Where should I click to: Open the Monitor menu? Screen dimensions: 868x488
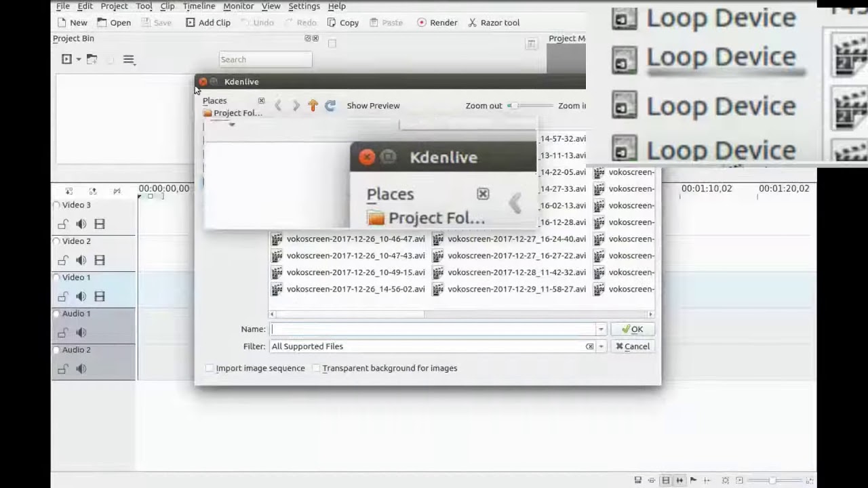tap(239, 6)
